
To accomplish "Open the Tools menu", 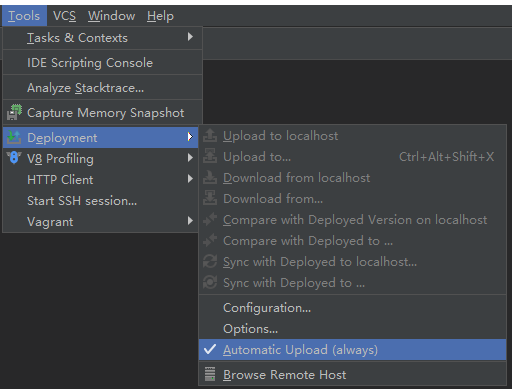I will 24,16.
